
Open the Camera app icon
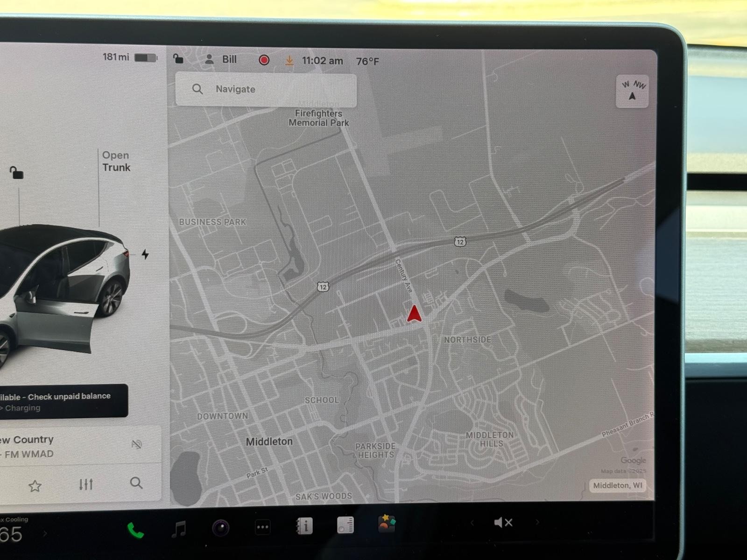(221, 528)
